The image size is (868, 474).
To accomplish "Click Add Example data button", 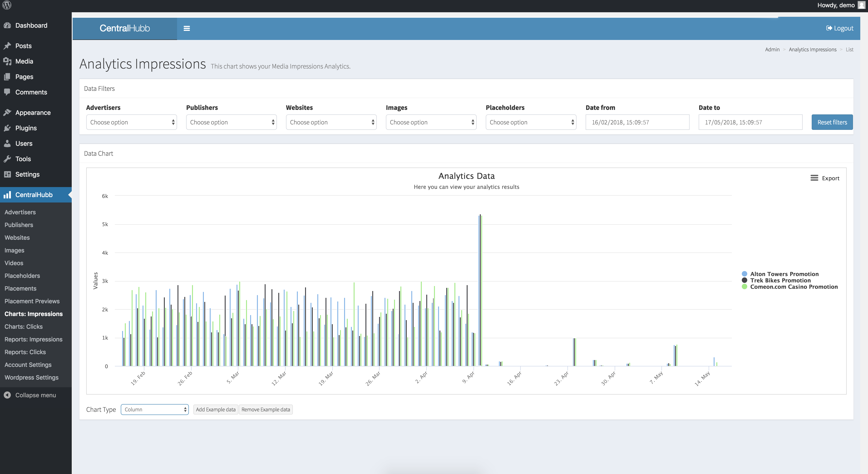I will 216,410.
